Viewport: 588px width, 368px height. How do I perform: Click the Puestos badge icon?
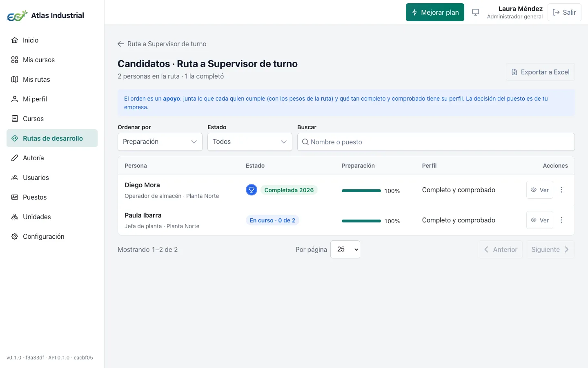[15, 197]
